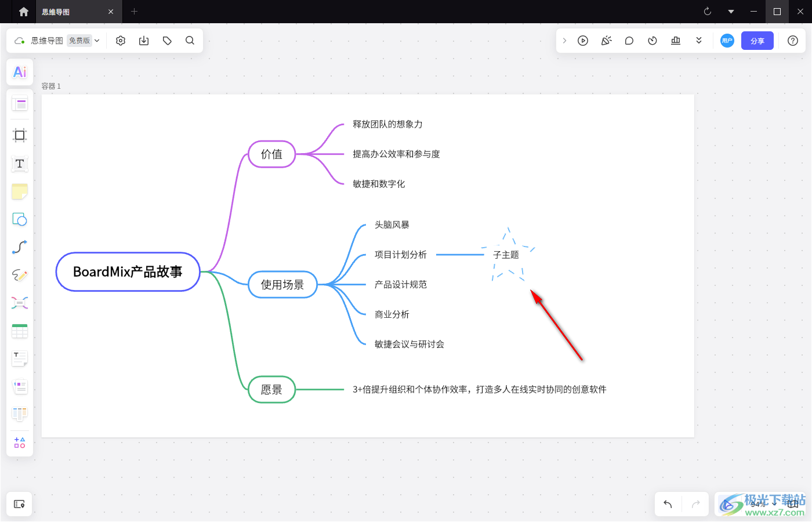Collapse the right toolbar arrow

[564, 41]
